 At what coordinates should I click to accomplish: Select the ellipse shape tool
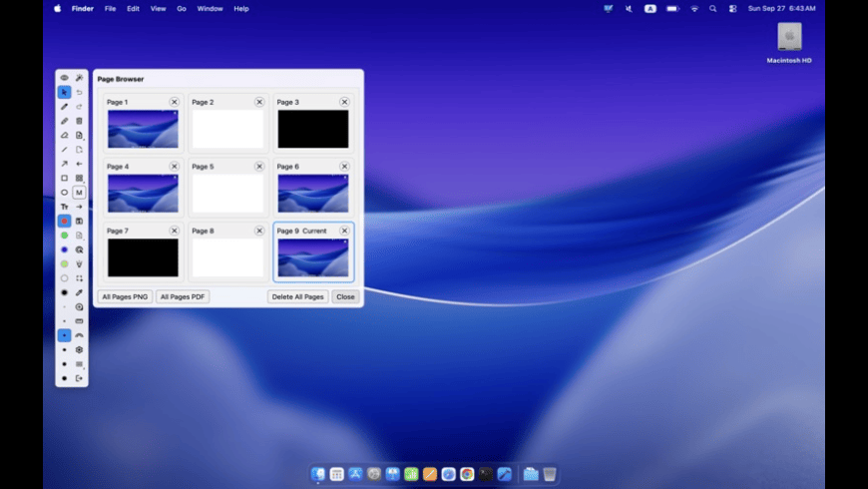64,193
